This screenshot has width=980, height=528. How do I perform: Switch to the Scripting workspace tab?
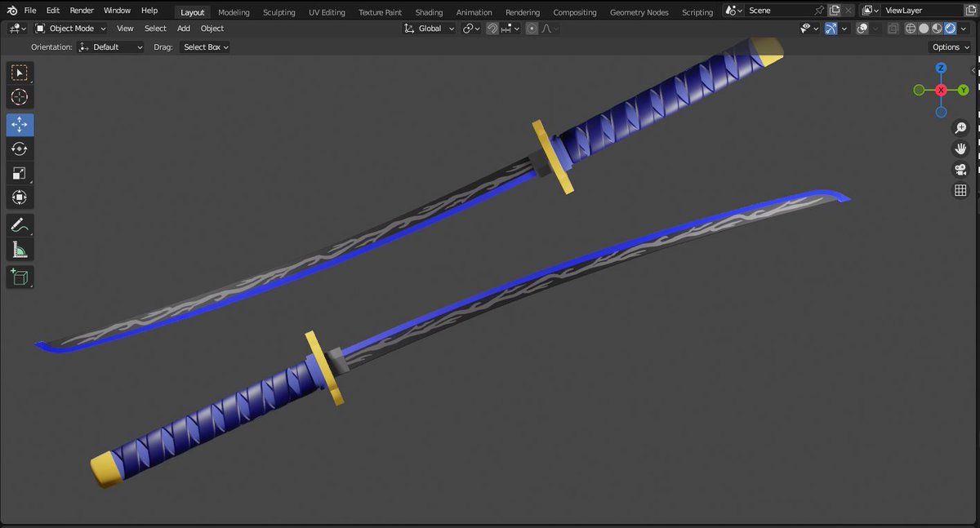point(697,12)
